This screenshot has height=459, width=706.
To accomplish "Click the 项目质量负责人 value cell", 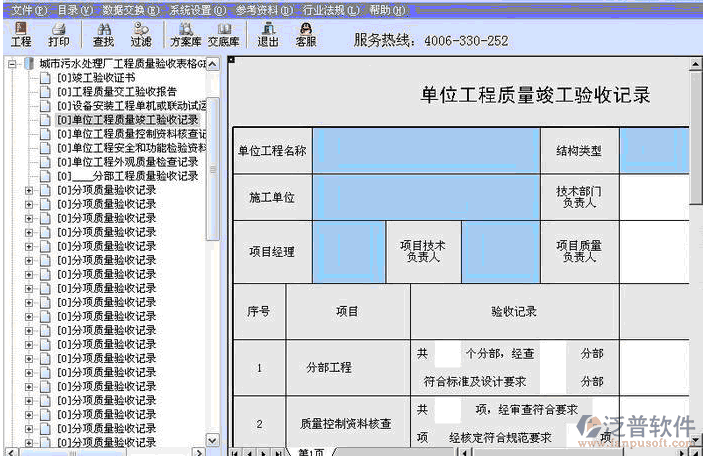I will point(655,252).
